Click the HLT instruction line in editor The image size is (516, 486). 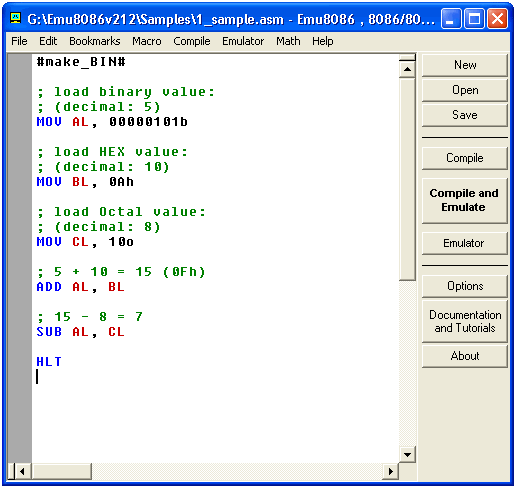coord(49,362)
